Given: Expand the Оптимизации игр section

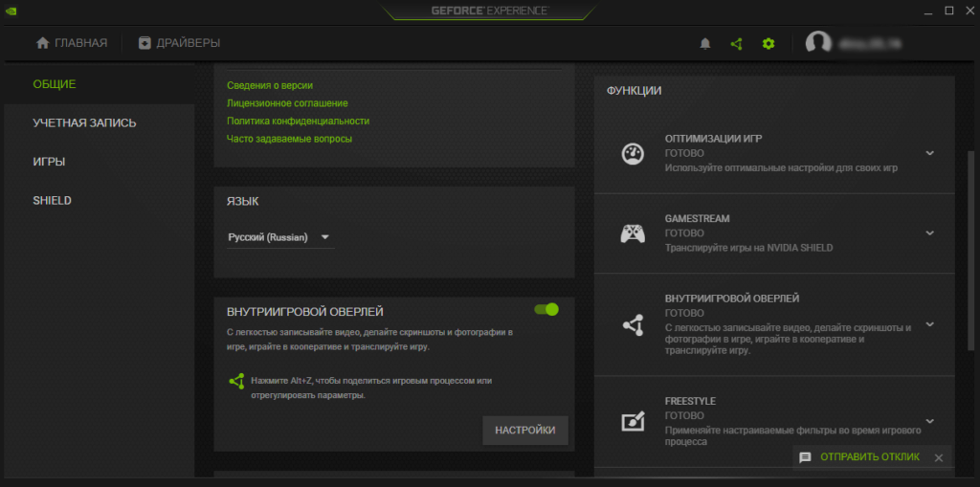Looking at the screenshot, I should pos(929,153).
